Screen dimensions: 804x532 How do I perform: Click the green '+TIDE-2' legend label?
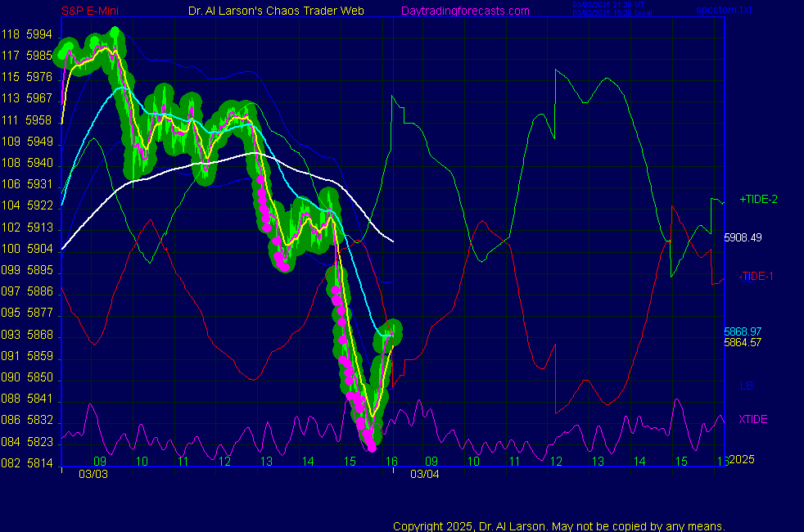pyautogui.click(x=758, y=200)
